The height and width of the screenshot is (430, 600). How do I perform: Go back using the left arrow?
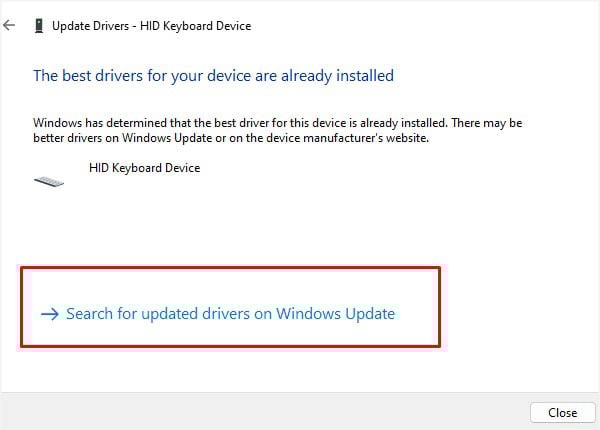(x=9, y=26)
